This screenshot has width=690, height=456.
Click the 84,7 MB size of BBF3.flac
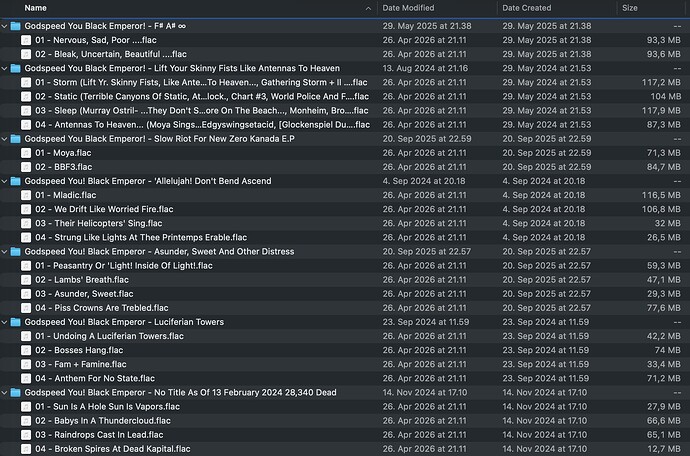pos(664,167)
